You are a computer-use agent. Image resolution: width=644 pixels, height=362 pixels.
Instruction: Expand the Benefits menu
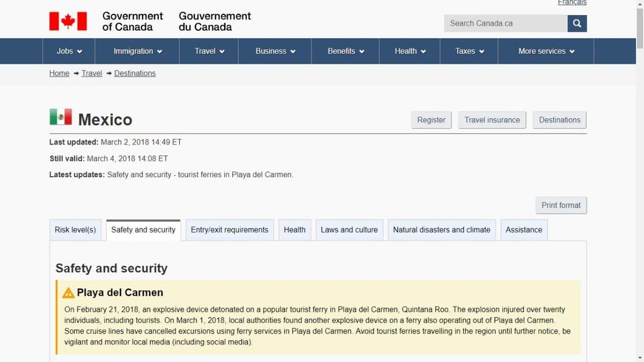346,51
